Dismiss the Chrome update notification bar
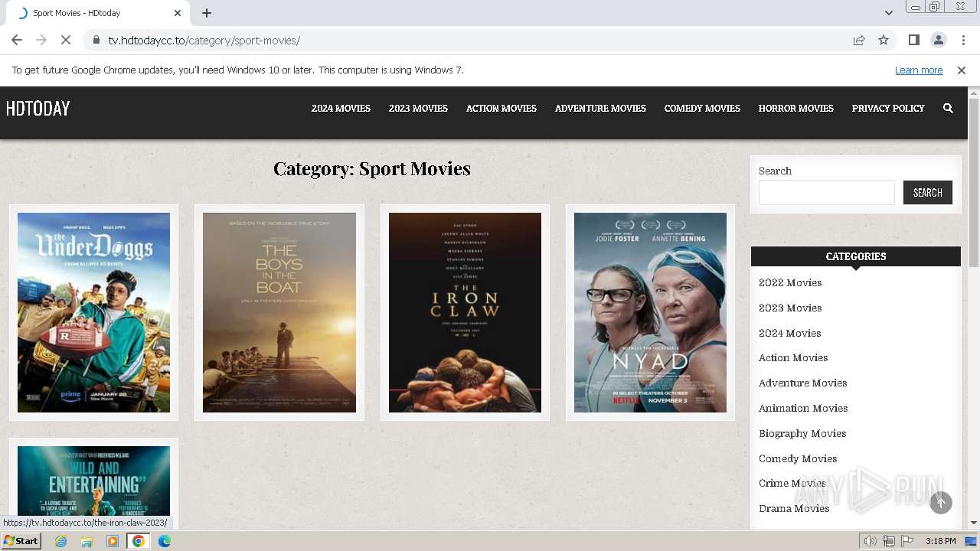 coord(962,70)
